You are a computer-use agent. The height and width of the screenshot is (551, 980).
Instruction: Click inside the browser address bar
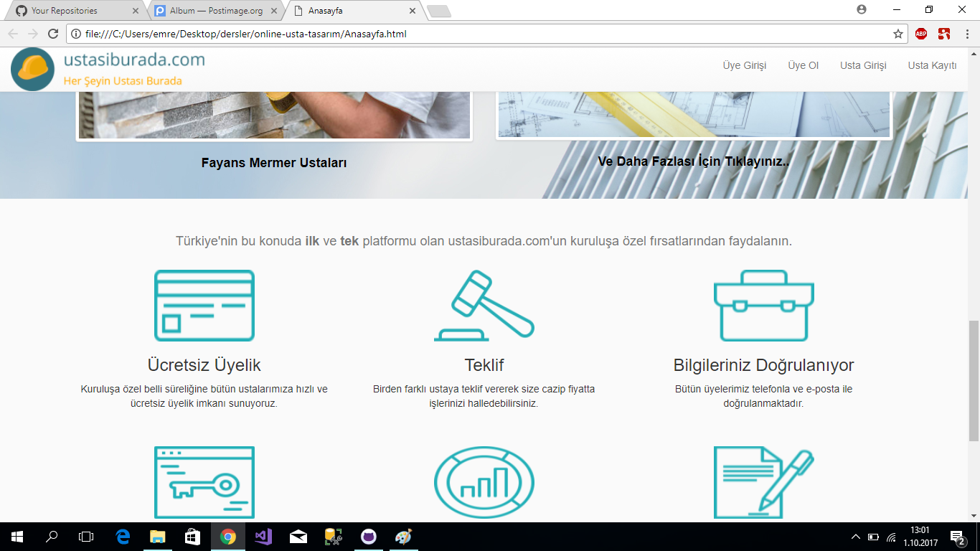(x=430, y=33)
